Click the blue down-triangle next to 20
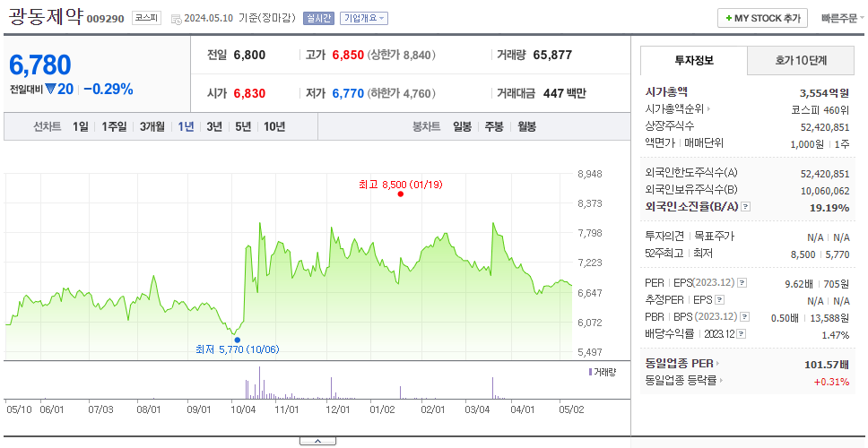The image size is (868, 448). click(x=50, y=89)
